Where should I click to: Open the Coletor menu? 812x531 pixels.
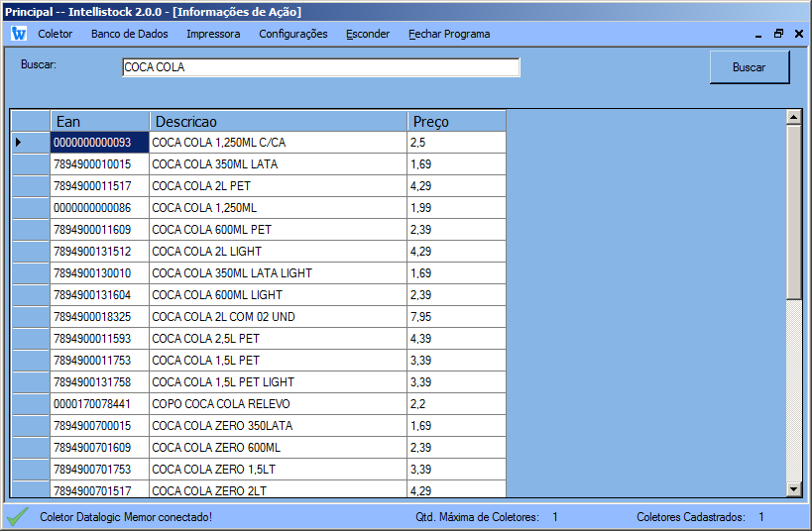[x=55, y=34]
